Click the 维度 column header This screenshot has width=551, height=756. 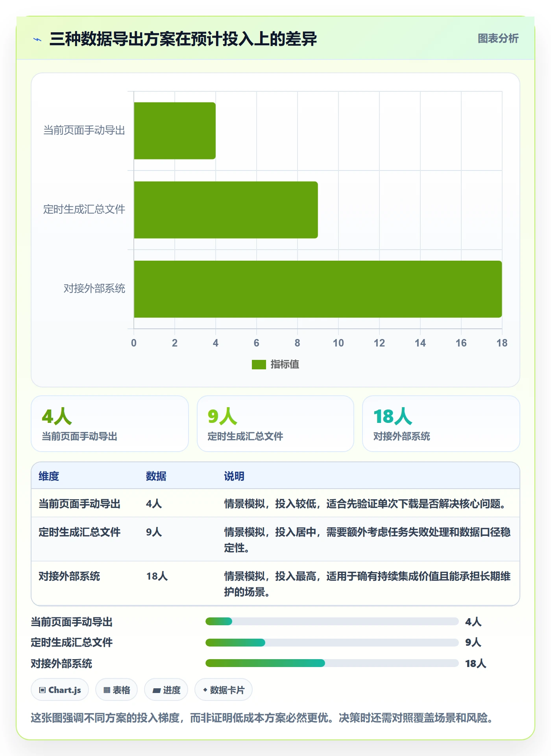pyautogui.click(x=49, y=476)
